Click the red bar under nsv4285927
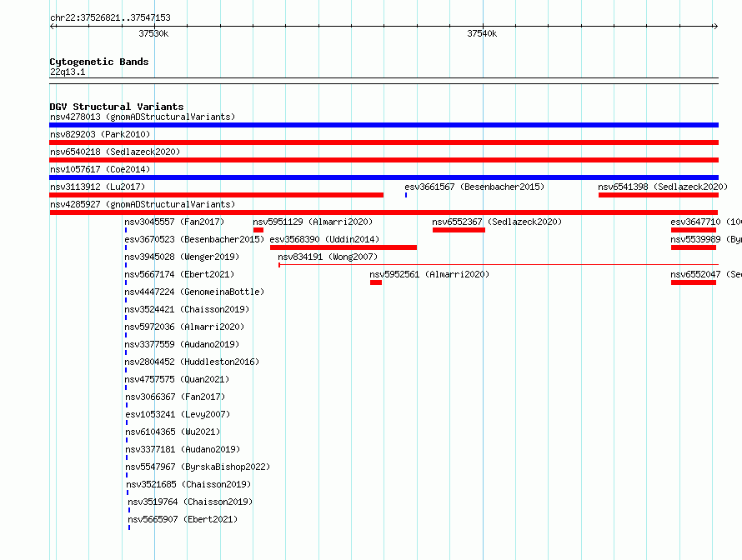The width and height of the screenshot is (742, 560). [384, 212]
